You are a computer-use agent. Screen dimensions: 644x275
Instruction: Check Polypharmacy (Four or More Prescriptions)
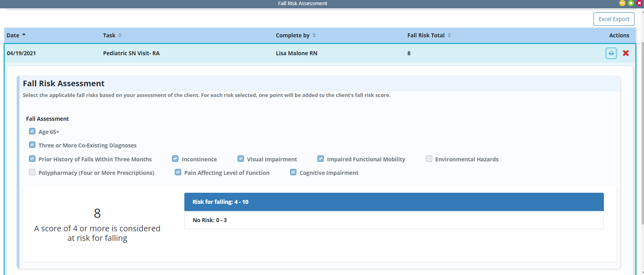(x=32, y=172)
